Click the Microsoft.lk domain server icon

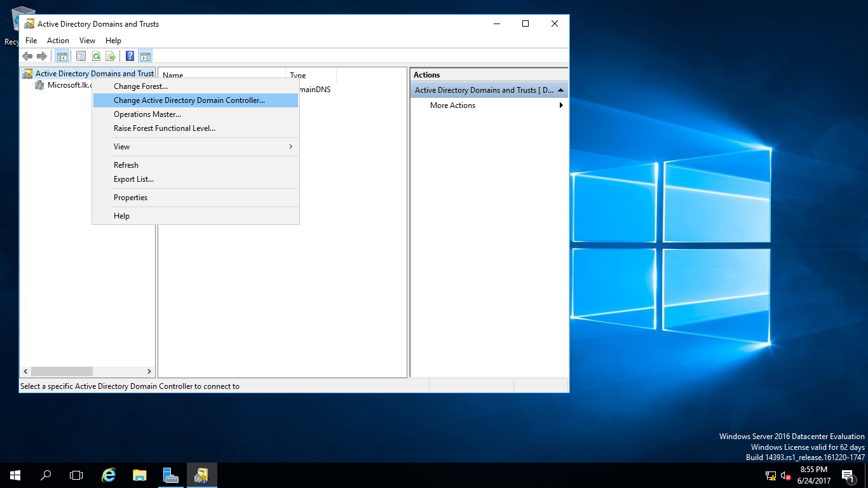coord(39,85)
